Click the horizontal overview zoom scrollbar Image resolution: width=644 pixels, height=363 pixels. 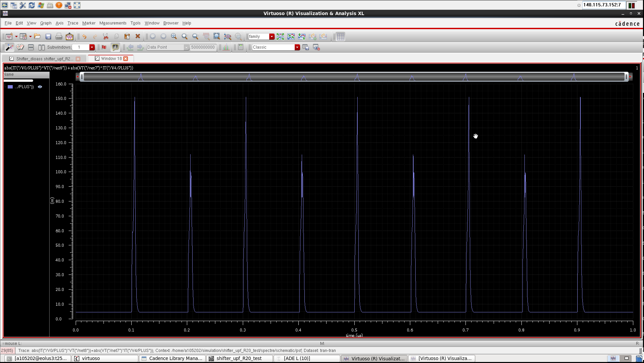coord(354,77)
